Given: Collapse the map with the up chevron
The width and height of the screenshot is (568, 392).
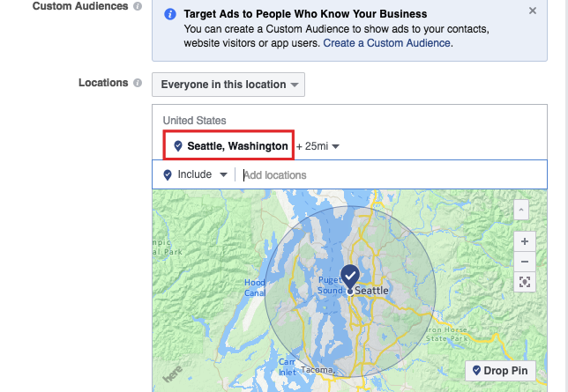Looking at the screenshot, I should click(x=521, y=210).
